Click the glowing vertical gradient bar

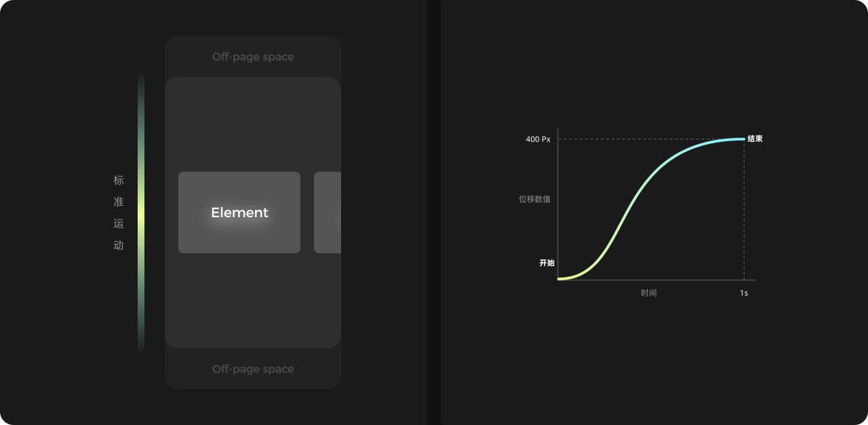click(x=141, y=212)
